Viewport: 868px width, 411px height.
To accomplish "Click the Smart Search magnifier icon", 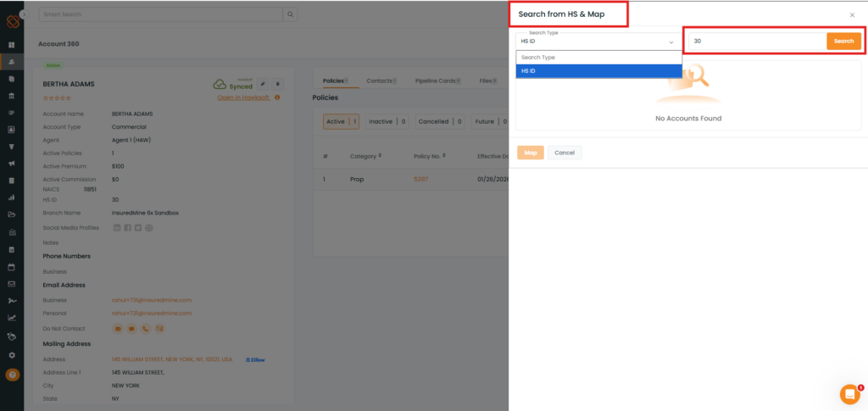I will 291,14.
